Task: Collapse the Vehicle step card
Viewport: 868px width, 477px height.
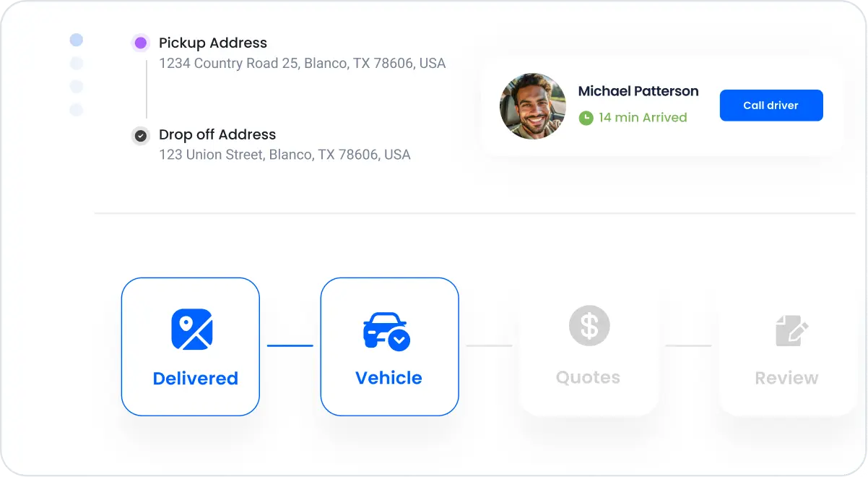Action: click(x=389, y=347)
